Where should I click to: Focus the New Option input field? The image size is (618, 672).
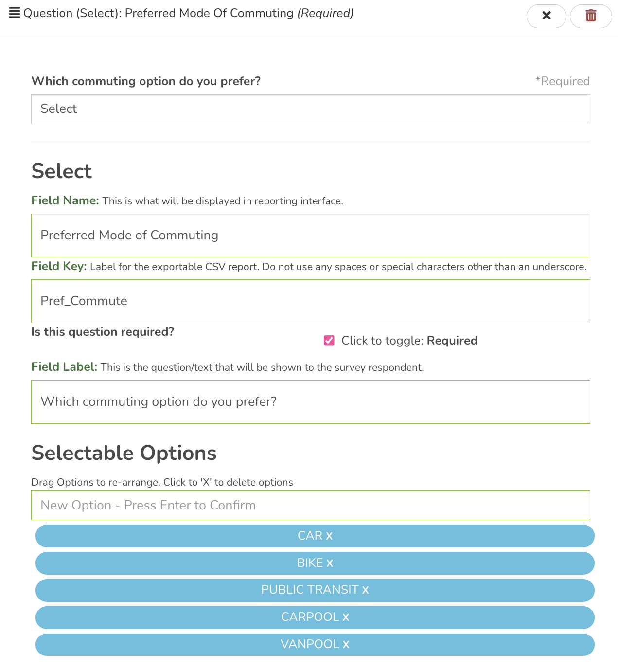tap(310, 506)
